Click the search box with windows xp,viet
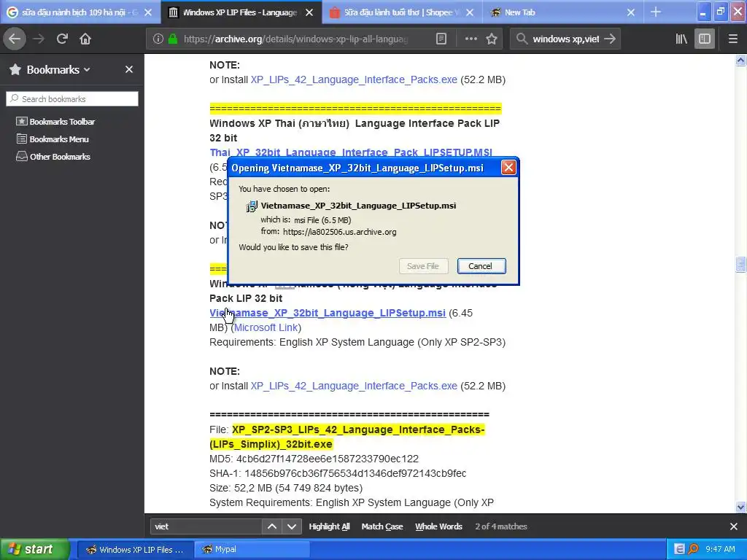747x560 pixels. coord(565,39)
